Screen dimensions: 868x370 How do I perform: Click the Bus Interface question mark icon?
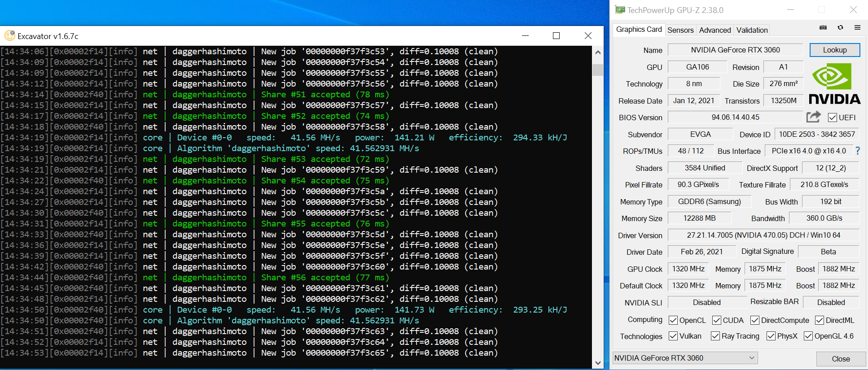(x=858, y=151)
